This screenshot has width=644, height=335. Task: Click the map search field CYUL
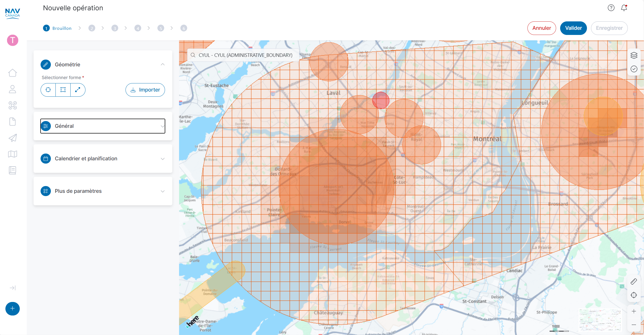pos(243,55)
